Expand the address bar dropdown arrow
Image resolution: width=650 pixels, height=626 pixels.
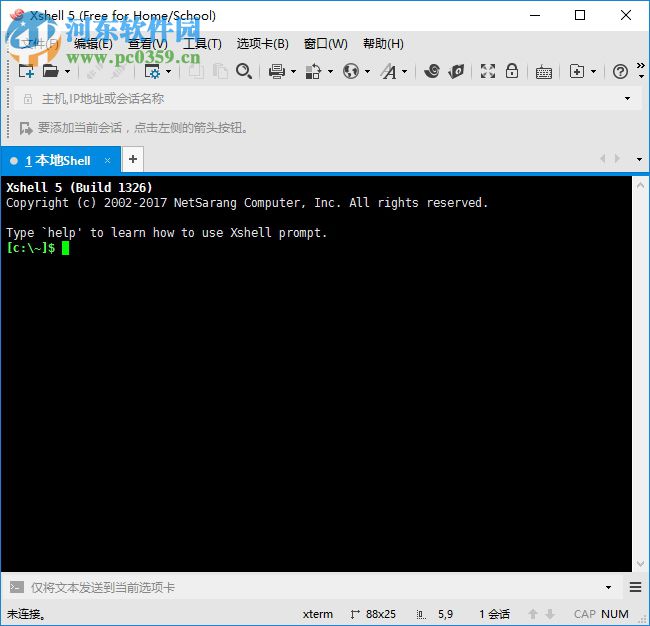pyautogui.click(x=628, y=99)
